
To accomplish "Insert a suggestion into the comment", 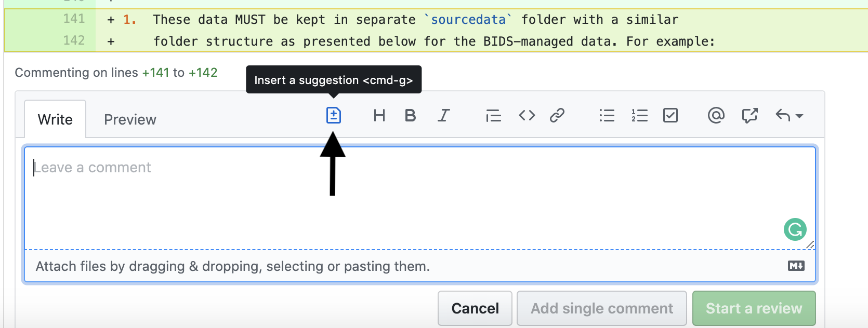I will click(334, 115).
